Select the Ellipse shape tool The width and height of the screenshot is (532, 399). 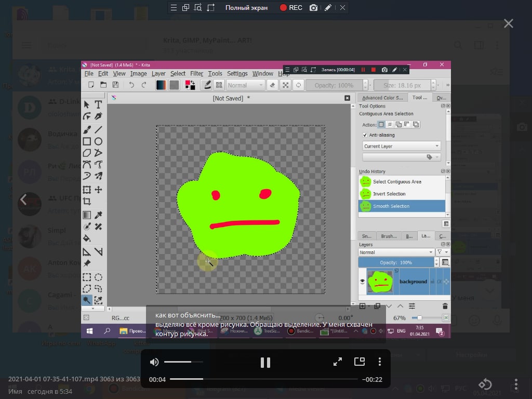click(98, 141)
